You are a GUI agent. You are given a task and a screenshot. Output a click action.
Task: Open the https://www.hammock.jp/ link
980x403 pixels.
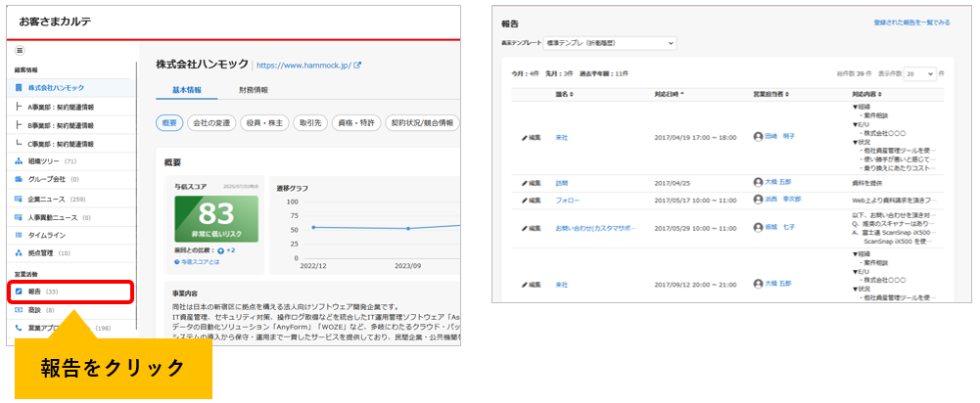[303, 65]
